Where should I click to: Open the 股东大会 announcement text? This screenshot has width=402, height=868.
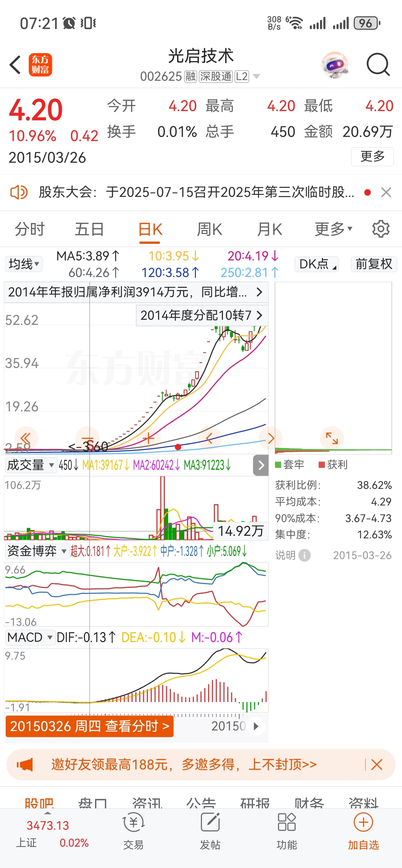[x=197, y=192]
